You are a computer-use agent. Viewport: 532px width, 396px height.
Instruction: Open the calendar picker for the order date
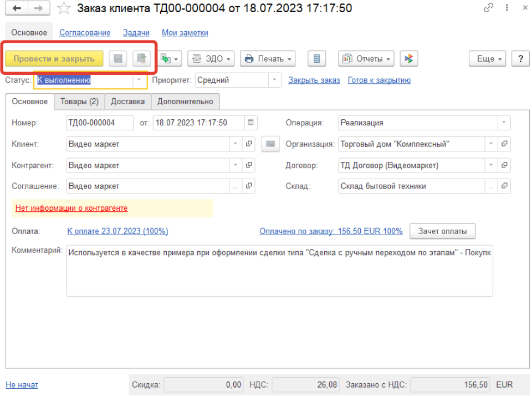(250, 123)
